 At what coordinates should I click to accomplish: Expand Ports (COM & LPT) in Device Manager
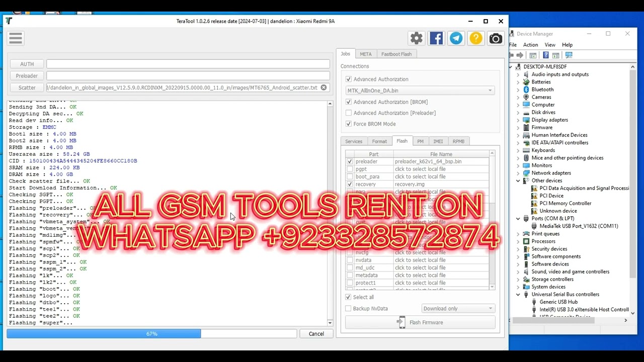click(x=518, y=218)
